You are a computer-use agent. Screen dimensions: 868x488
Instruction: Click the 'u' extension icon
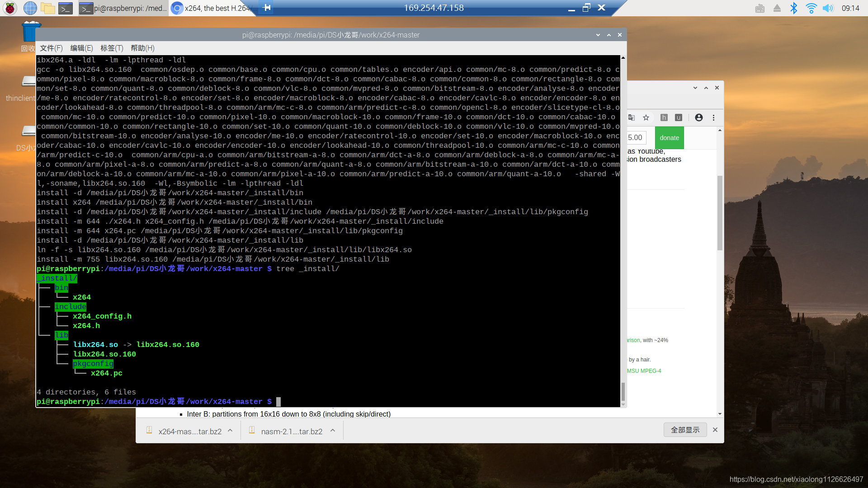point(679,117)
